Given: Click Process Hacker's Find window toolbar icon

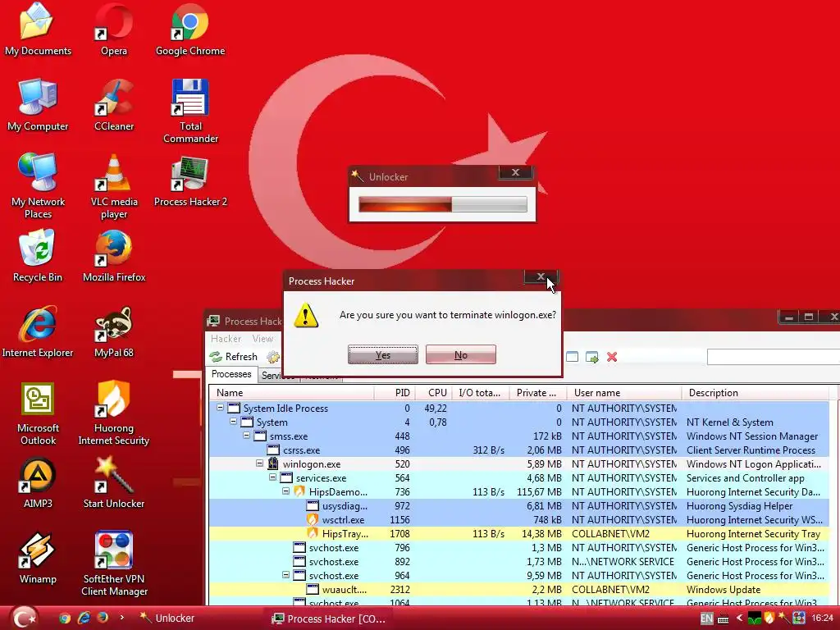Looking at the screenshot, I should tap(572, 357).
